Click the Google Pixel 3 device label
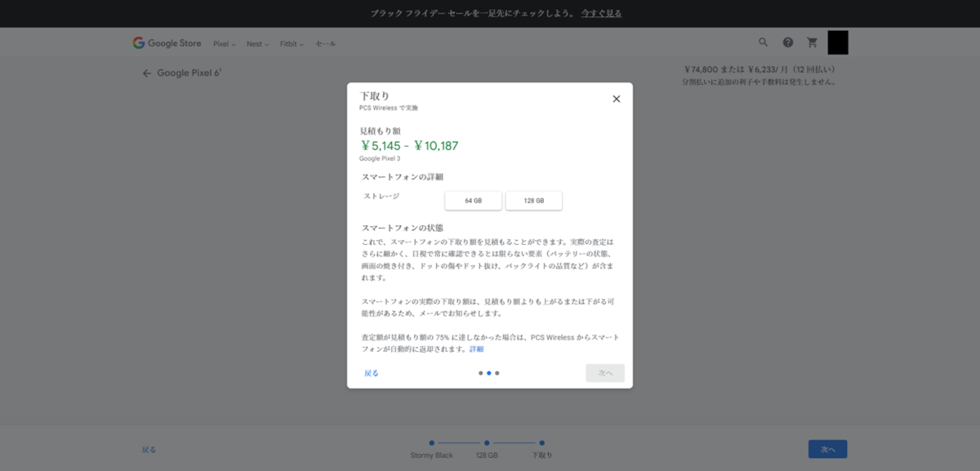 380,158
